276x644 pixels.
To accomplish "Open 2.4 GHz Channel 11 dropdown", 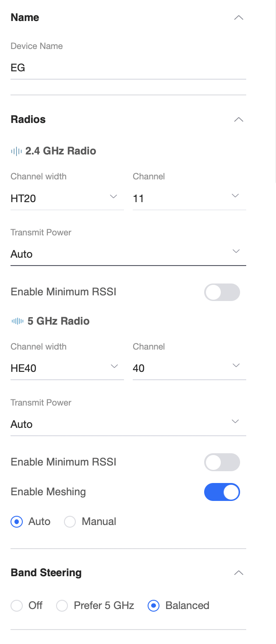I will point(189,199).
